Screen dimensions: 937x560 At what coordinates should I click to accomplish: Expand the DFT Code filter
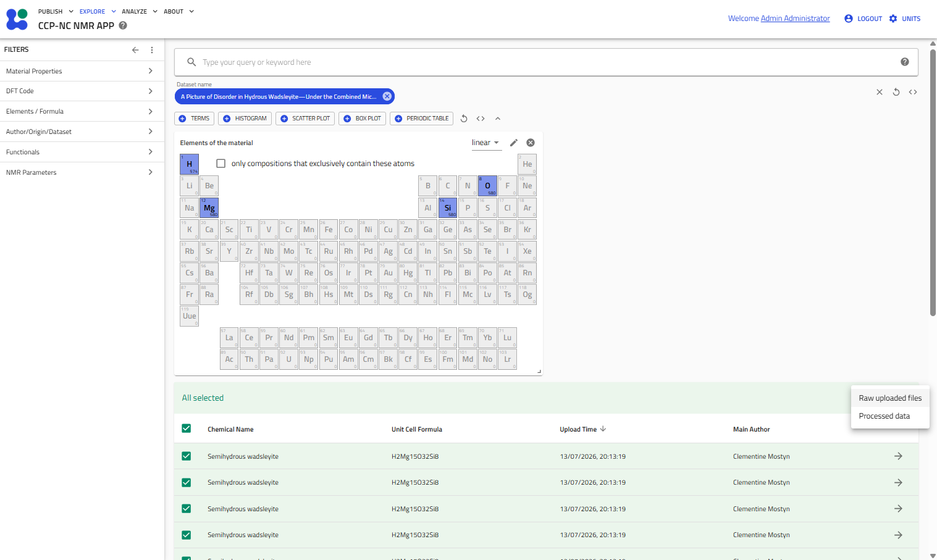82,91
